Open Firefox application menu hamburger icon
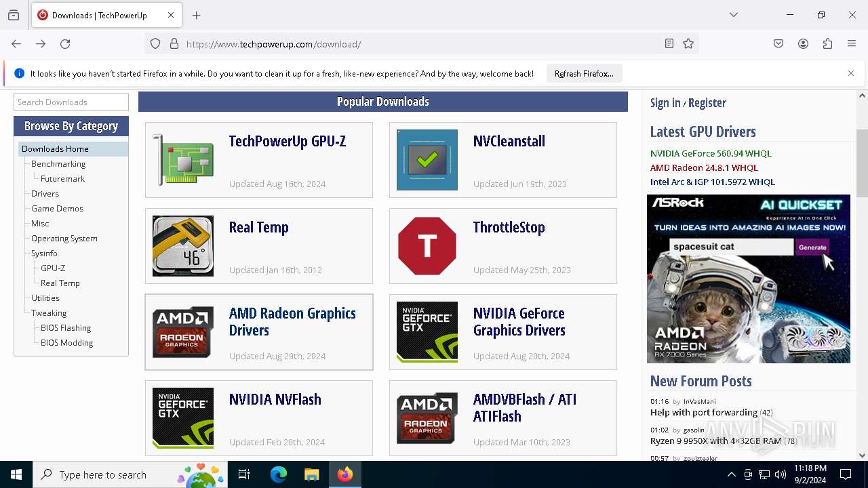The height and width of the screenshot is (488, 868). pos(852,44)
